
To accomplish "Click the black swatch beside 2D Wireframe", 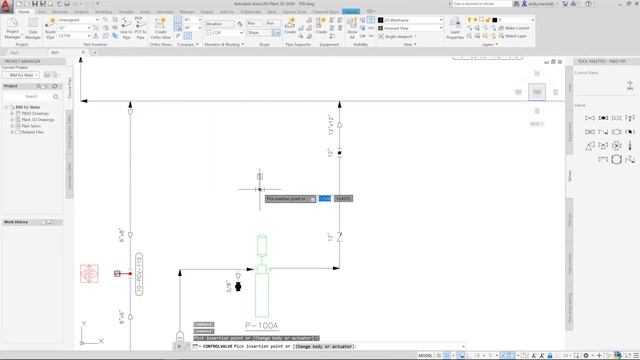I will (x=380, y=20).
